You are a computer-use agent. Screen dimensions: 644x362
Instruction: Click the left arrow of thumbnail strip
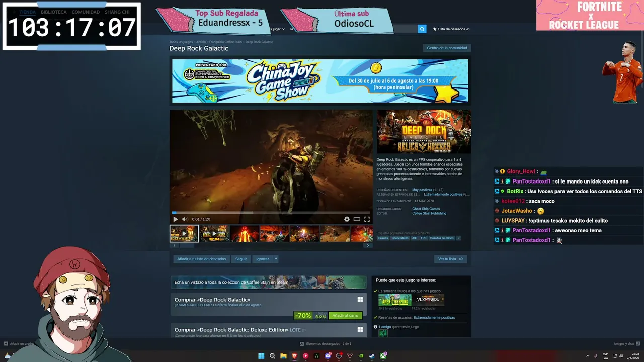[x=174, y=246]
